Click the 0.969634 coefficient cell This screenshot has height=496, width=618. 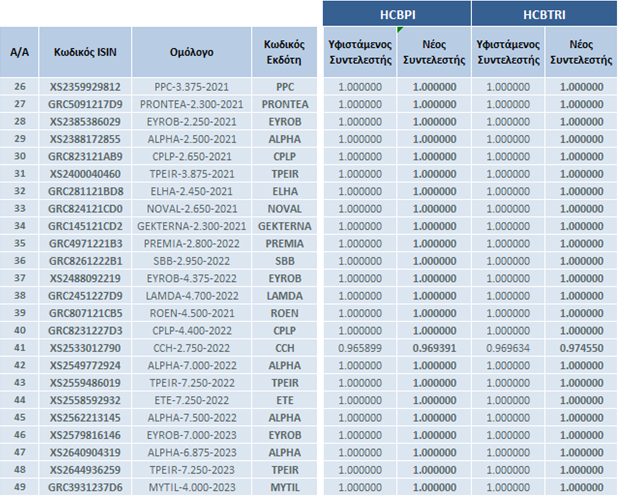pos(508,348)
